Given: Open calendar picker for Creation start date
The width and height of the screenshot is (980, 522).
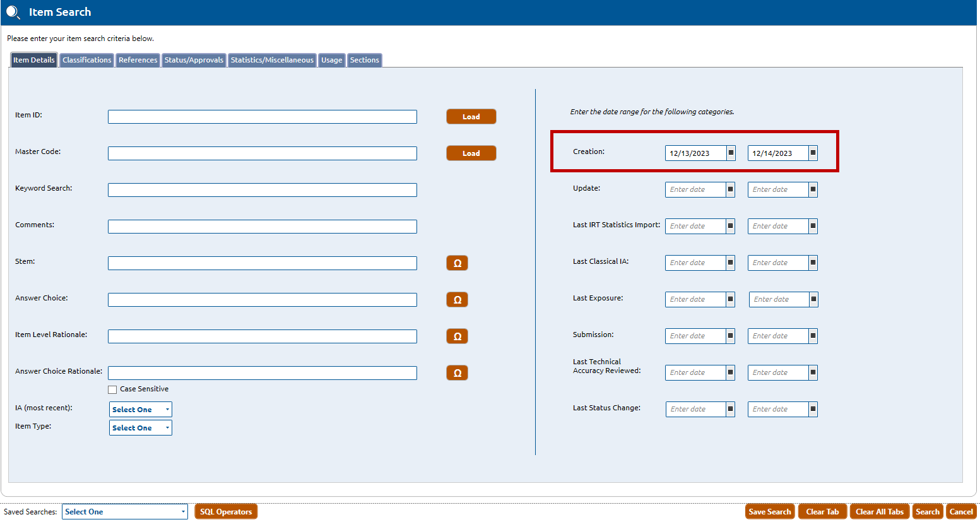Looking at the screenshot, I should pyautogui.click(x=731, y=153).
